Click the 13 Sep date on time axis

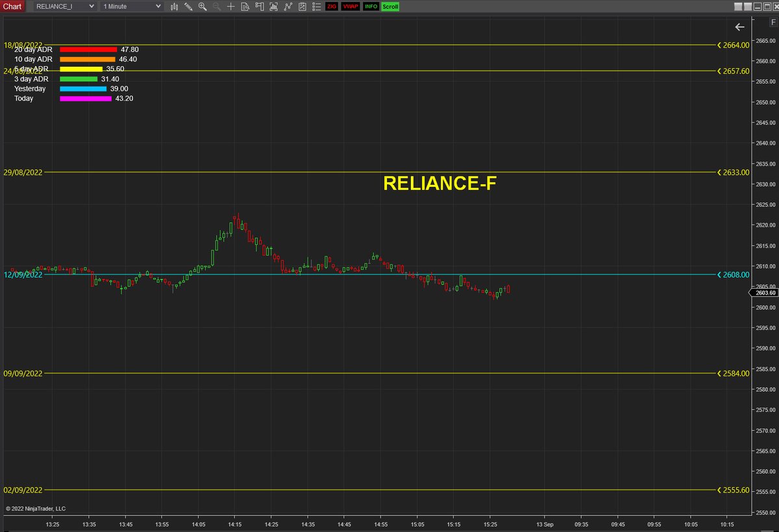tap(545, 524)
